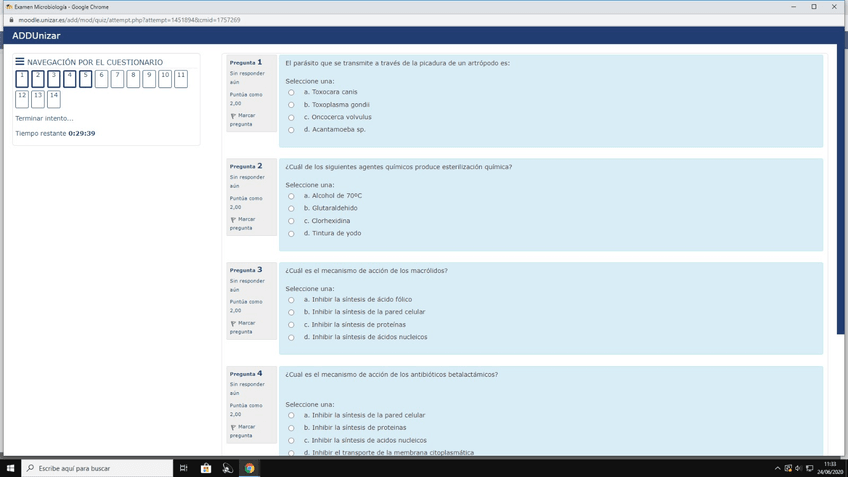Jump to question 8 in navigation
This screenshot has width=848, height=477.
[133, 79]
